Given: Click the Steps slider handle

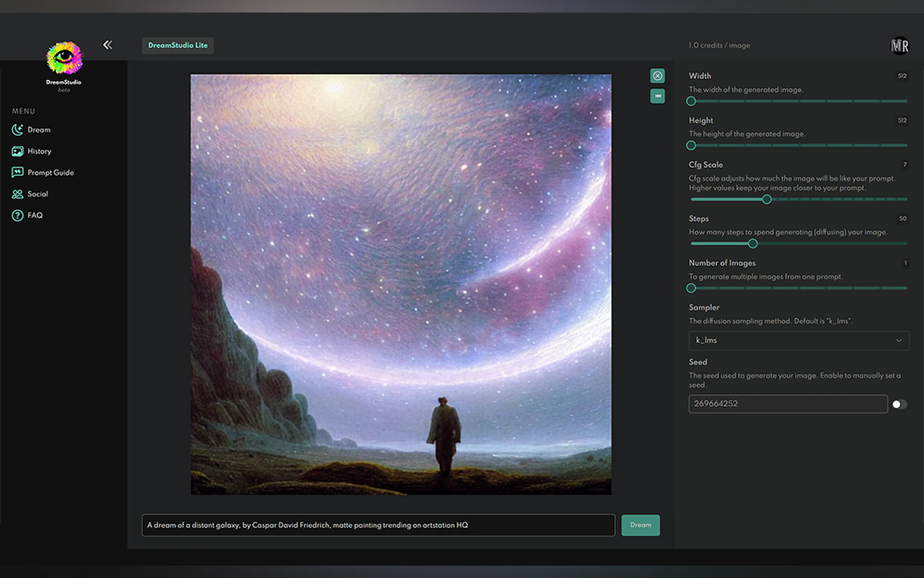Looking at the screenshot, I should pyautogui.click(x=753, y=244).
